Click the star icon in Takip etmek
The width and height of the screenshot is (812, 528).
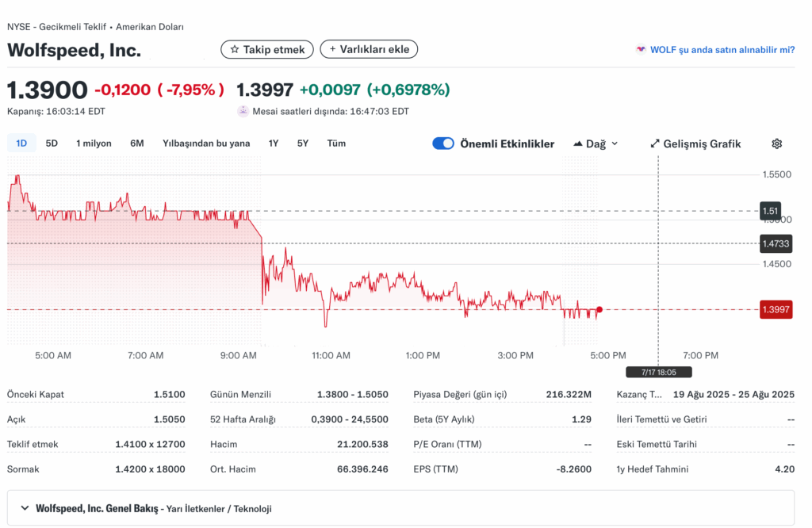pos(235,49)
